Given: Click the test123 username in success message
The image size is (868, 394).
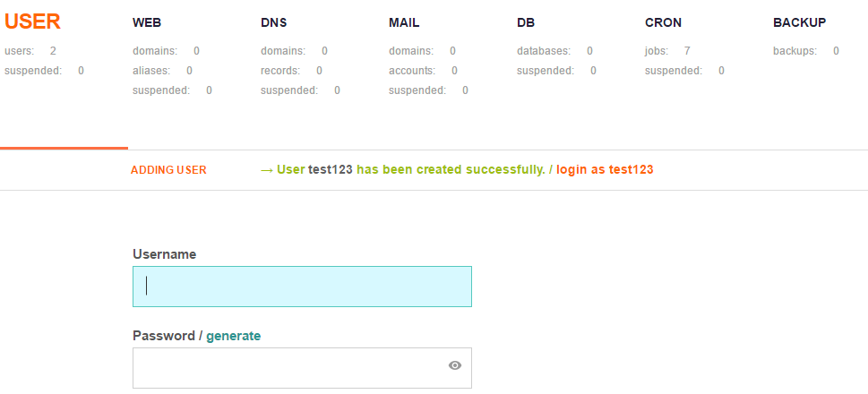Looking at the screenshot, I should click(331, 170).
